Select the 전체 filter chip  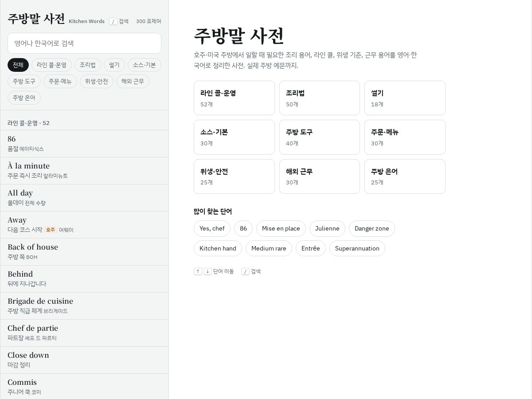(x=18, y=65)
